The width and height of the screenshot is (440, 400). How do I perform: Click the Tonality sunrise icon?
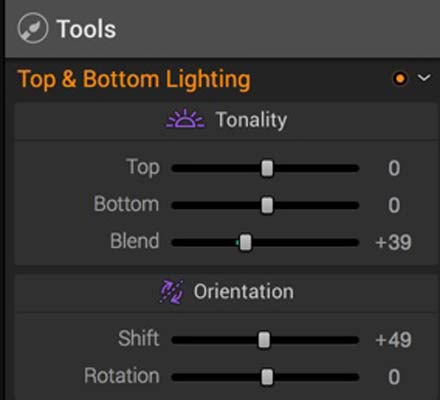click(185, 119)
